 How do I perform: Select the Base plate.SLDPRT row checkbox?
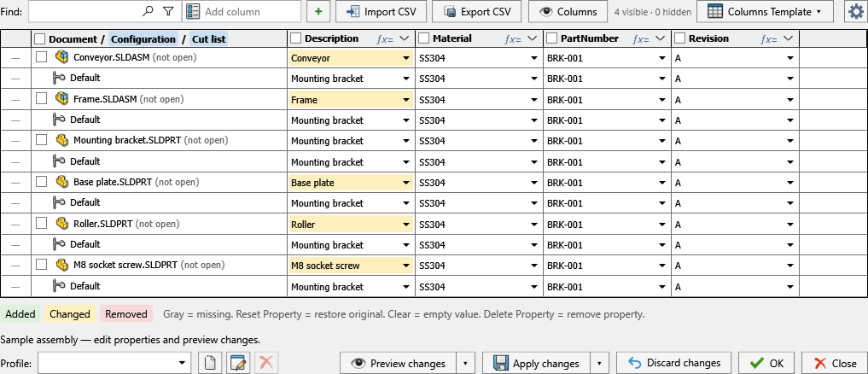(42, 182)
